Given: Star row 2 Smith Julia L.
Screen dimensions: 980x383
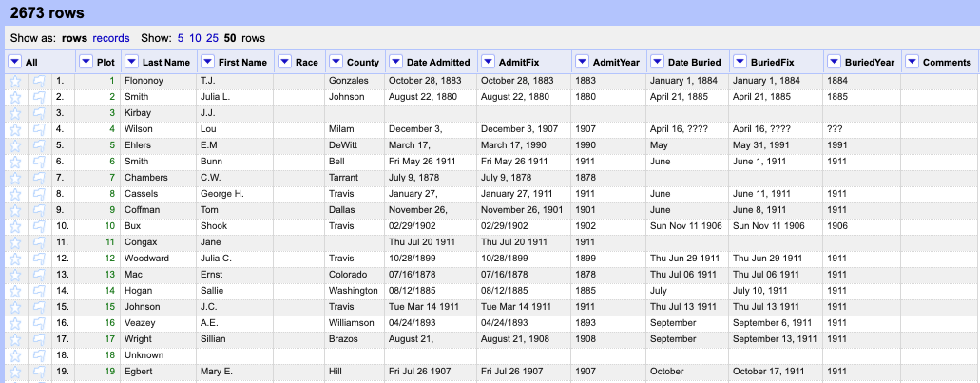Looking at the screenshot, I should [15, 97].
